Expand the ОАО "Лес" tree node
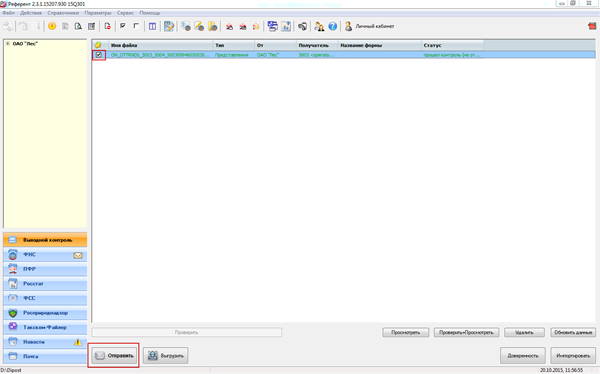Viewport: 600px width, 374px height. pyautogui.click(x=7, y=44)
